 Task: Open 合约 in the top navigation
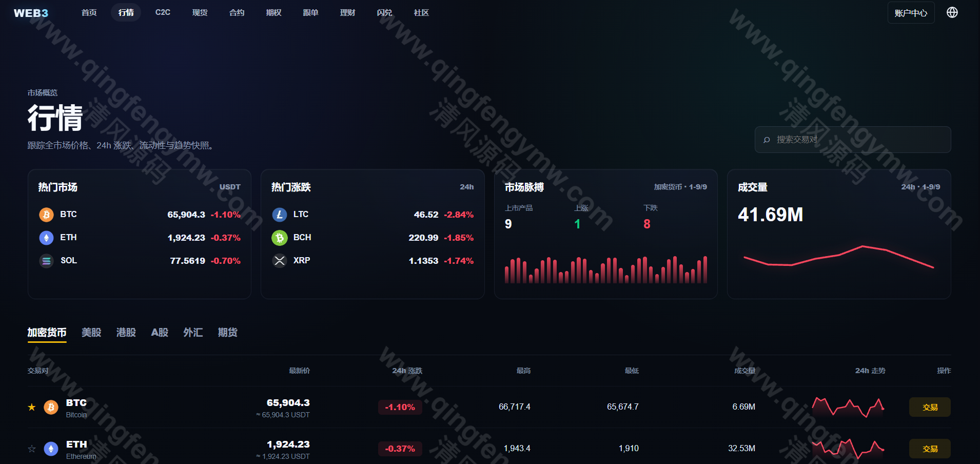tap(237, 12)
